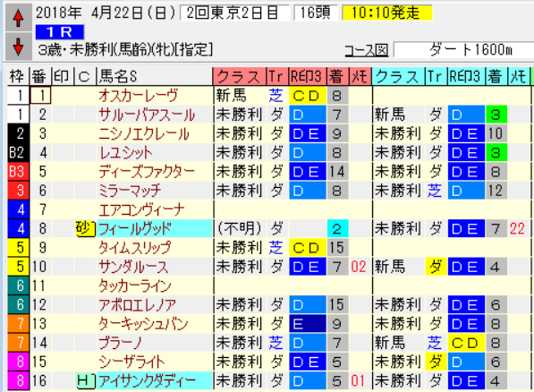Click blue 芝 in ミラーマッチ row
This screenshot has height=392, width=534.
pyautogui.click(x=435, y=191)
